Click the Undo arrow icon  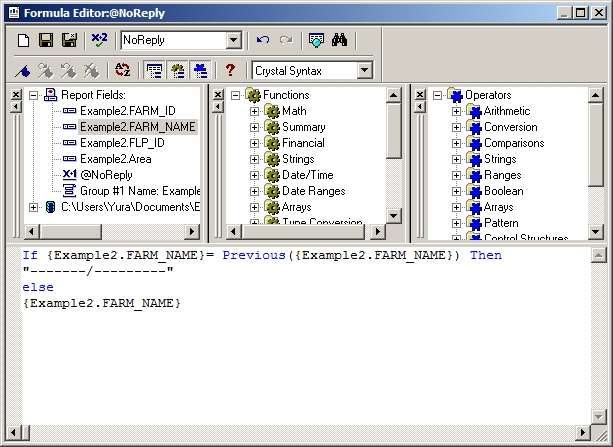(x=263, y=40)
